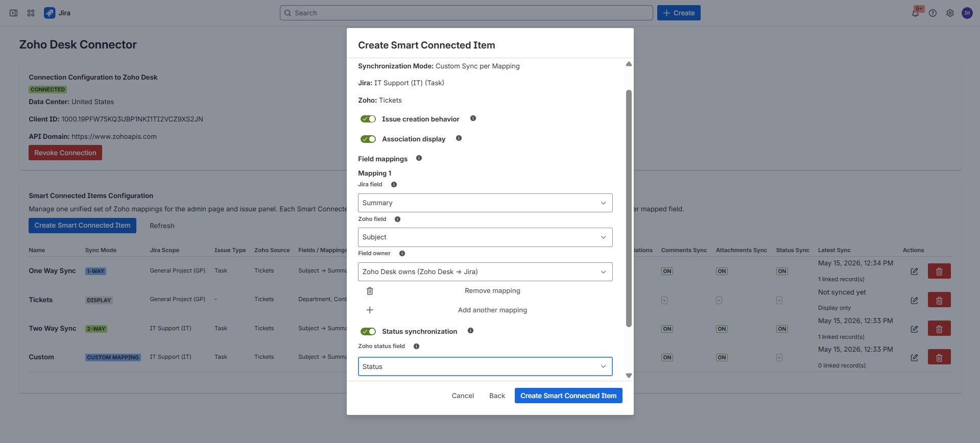The image size is (980, 443).
Task: Click Back in the dialog
Action: (497, 396)
